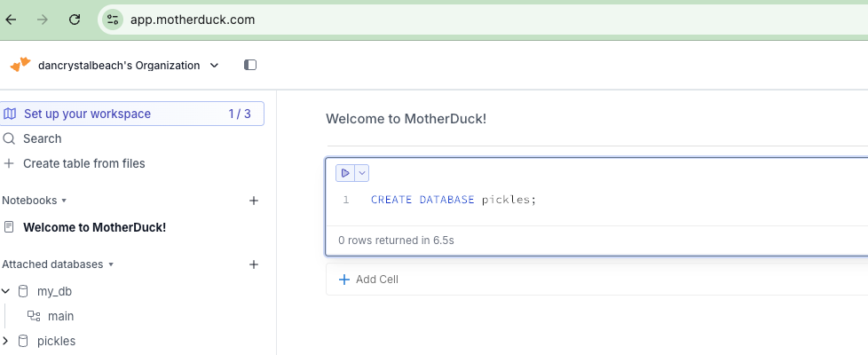
Task: Collapse the Notebooks section header
Action: coord(35,200)
